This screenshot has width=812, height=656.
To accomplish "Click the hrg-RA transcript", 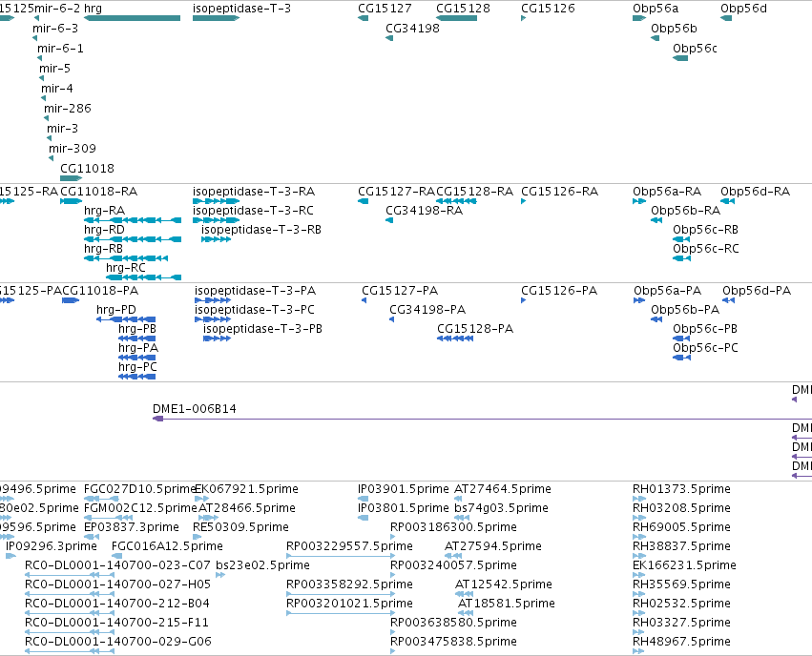I will 133,220.
